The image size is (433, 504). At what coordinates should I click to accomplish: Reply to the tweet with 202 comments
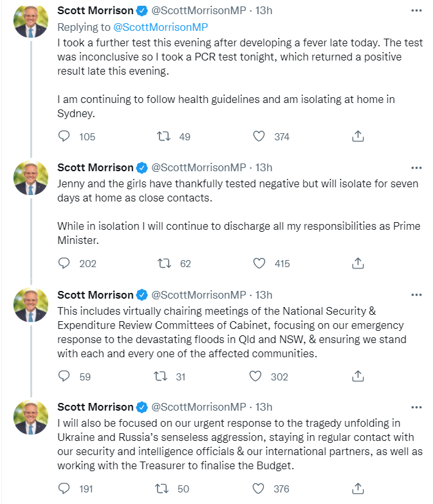point(64,263)
